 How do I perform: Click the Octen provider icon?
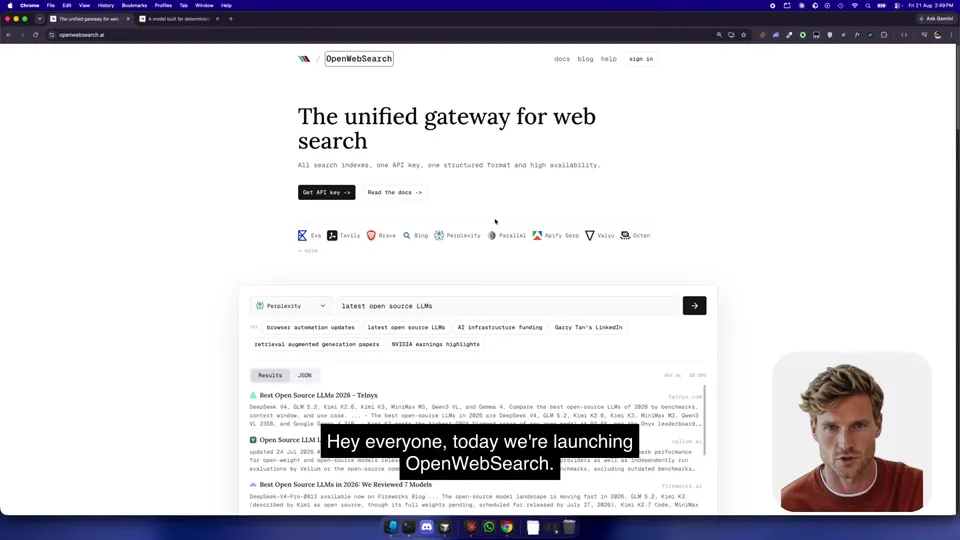625,235
